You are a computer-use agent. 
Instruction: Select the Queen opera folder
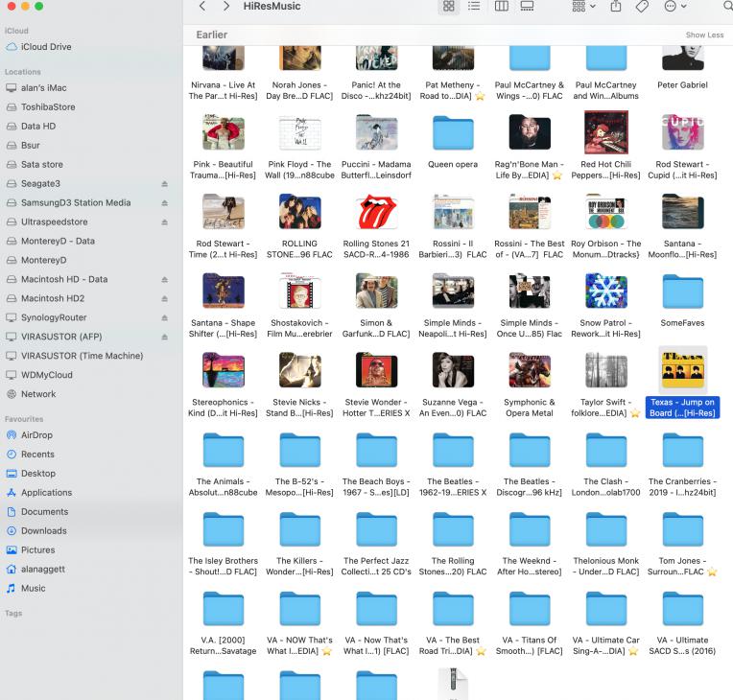[x=453, y=134]
